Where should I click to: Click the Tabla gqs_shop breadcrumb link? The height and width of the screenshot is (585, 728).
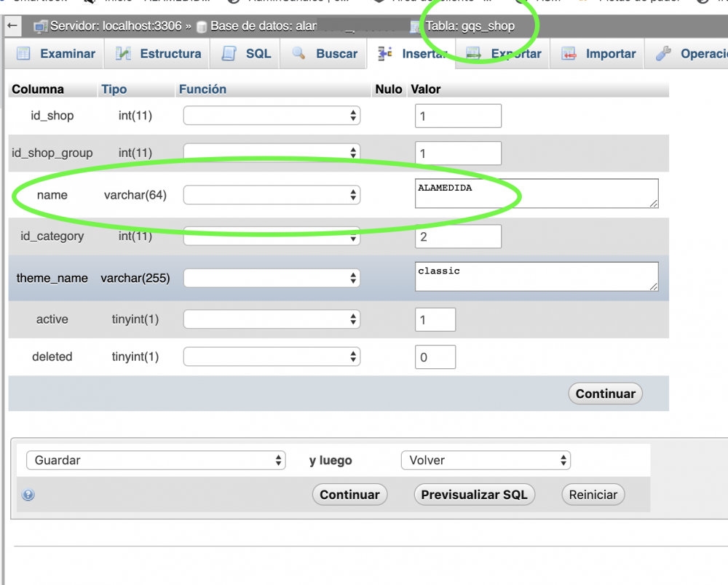click(x=470, y=26)
